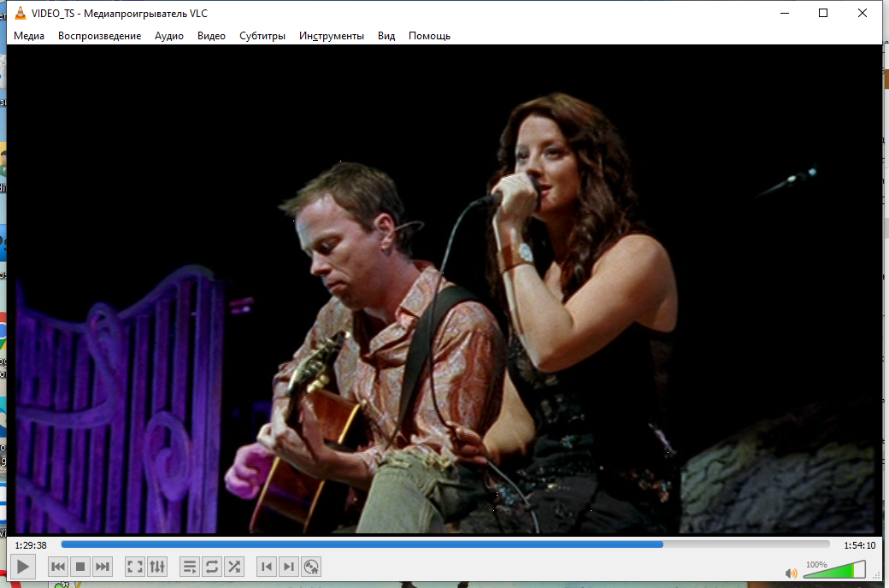This screenshot has height=588, width=889.
Task: Stop playback with the stop button
Action: coord(80,567)
